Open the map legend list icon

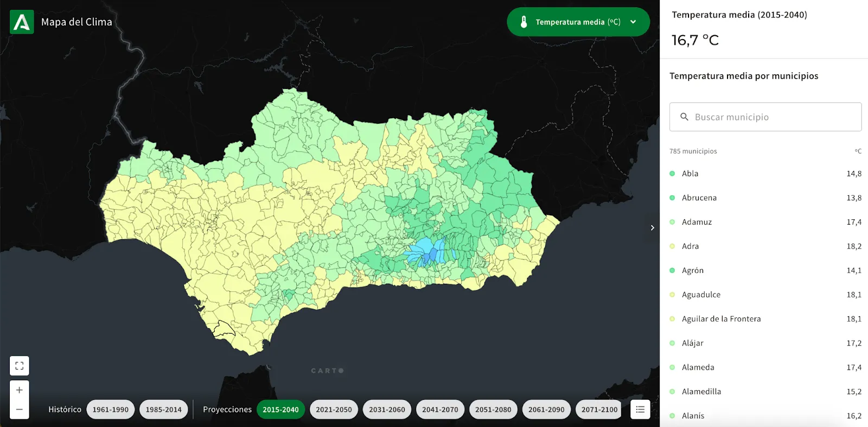pyautogui.click(x=640, y=410)
